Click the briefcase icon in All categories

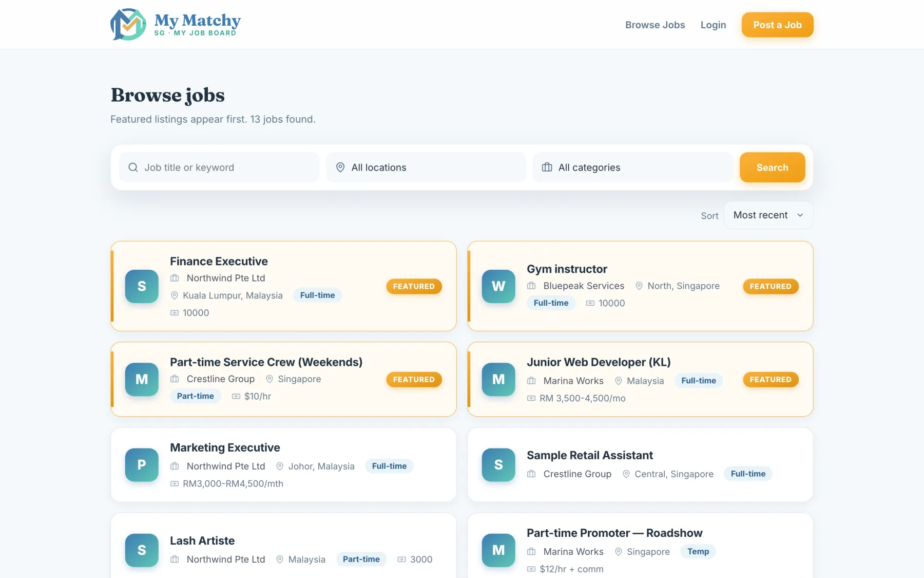tap(547, 167)
